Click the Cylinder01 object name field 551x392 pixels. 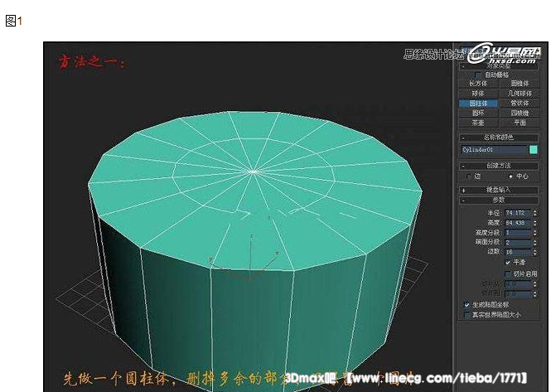pos(494,150)
